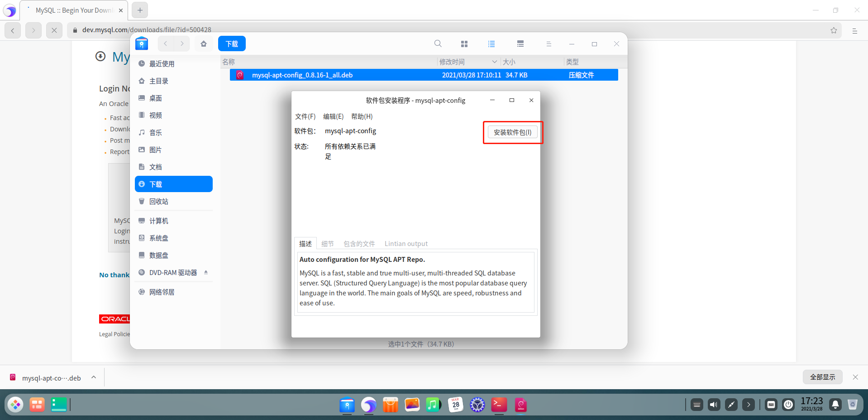The width and height of the screenshot is (868, 420).
Task: Open the calendar dock icon
Action: click(456, 405)
